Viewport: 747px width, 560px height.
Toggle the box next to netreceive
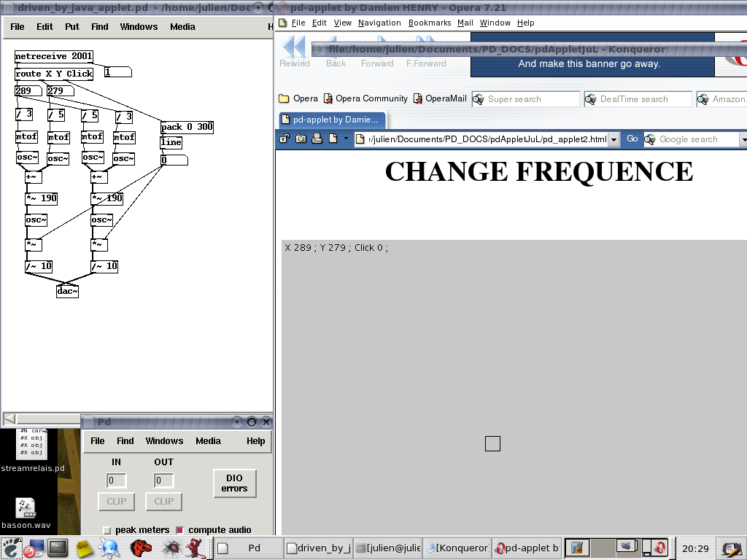[x=117, y=72]
